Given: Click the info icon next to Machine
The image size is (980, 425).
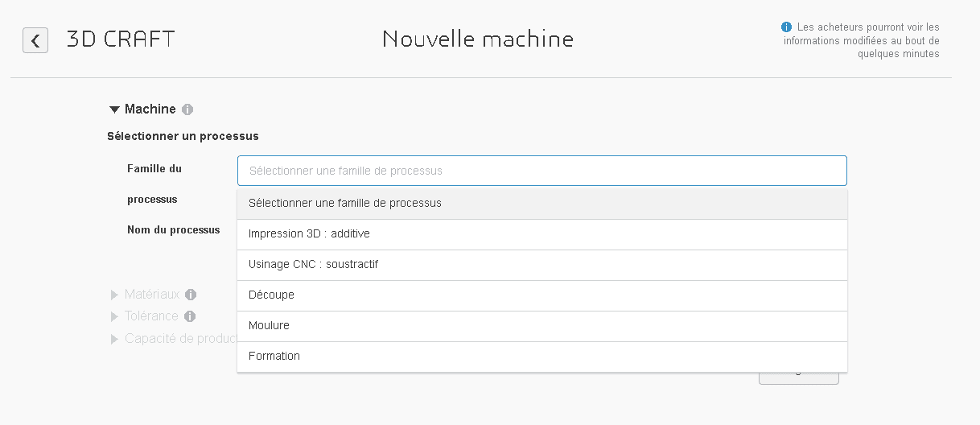Looking at the screenshot, I should point(187,109).
